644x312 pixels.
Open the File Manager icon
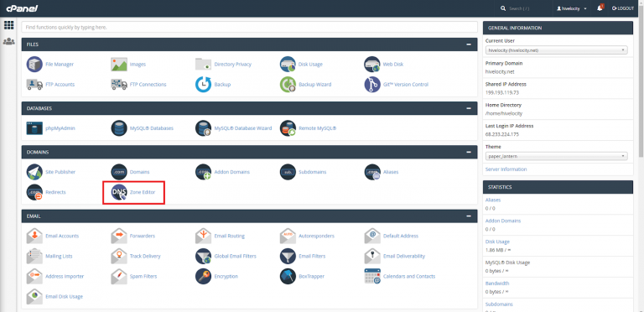point(34,65)
